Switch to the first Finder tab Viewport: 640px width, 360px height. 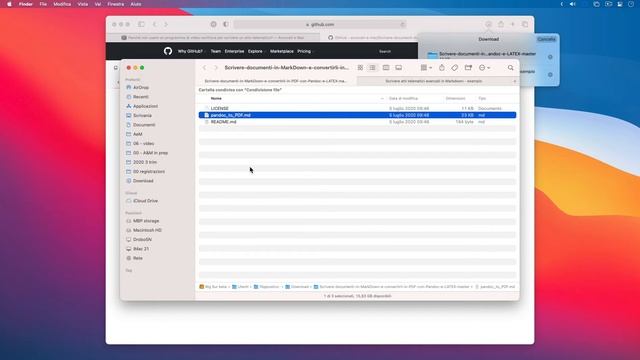pos(276,81)
